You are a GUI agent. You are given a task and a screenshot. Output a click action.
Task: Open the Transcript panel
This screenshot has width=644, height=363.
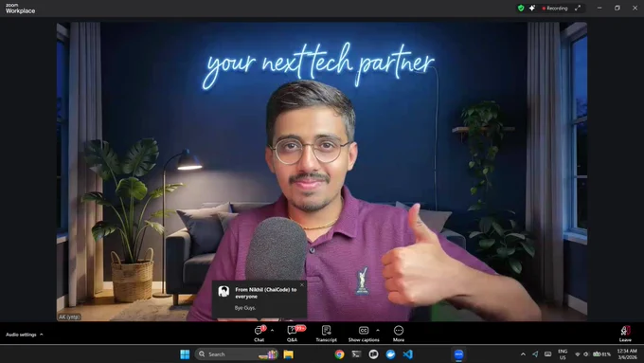(326, 334)
